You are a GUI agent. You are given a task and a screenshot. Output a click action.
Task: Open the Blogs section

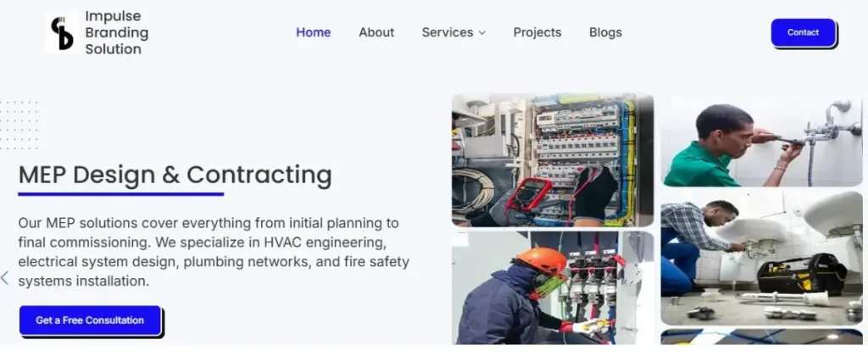pyautogui.click(x=605, y=32)
